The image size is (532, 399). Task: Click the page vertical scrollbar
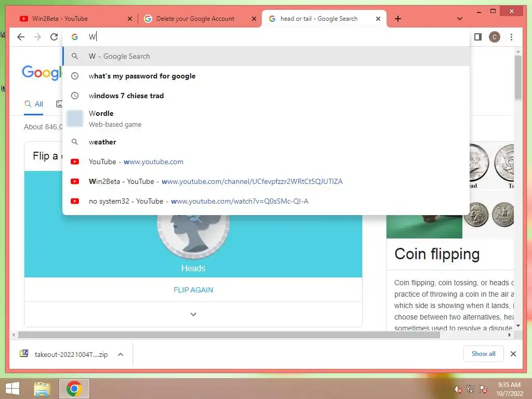tap(518, 78)
